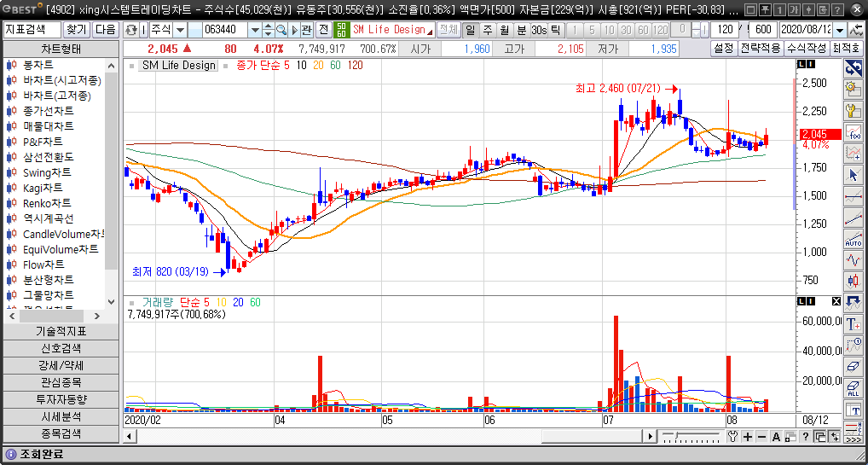Zoom in chart with plus button
This screenshot has height=465, width=868.
[x=748, y=437]
